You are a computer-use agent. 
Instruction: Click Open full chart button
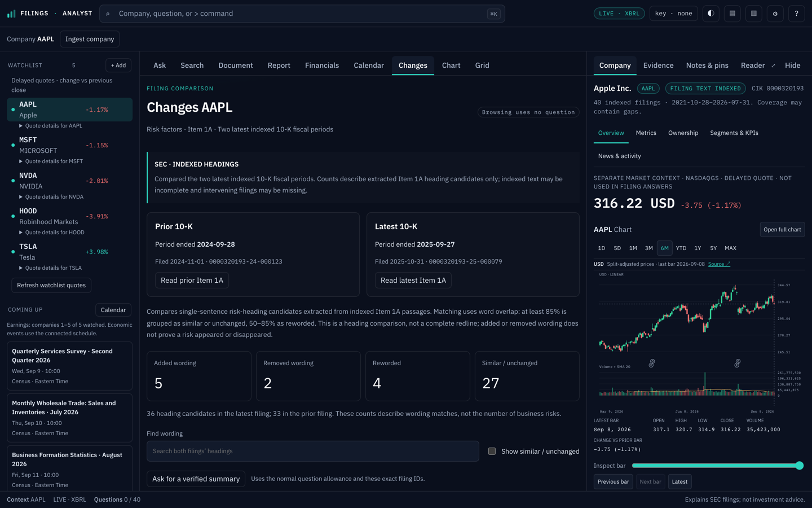pos(782,230)
